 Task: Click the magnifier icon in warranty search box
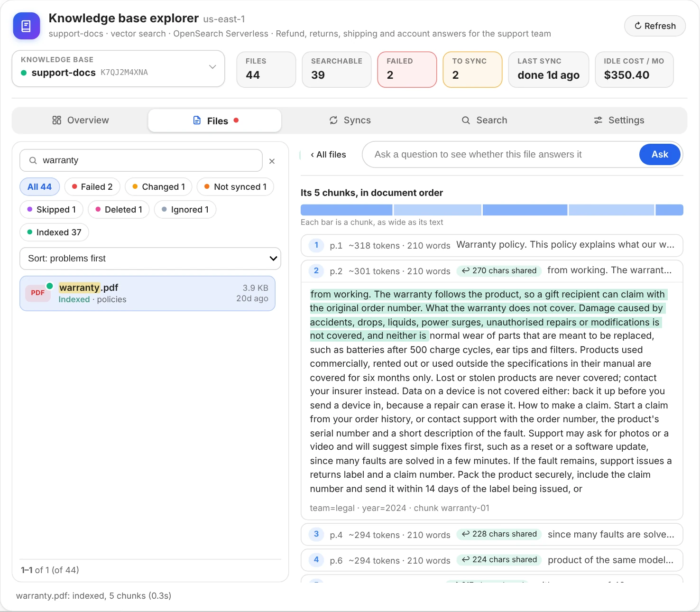[33, 160]
